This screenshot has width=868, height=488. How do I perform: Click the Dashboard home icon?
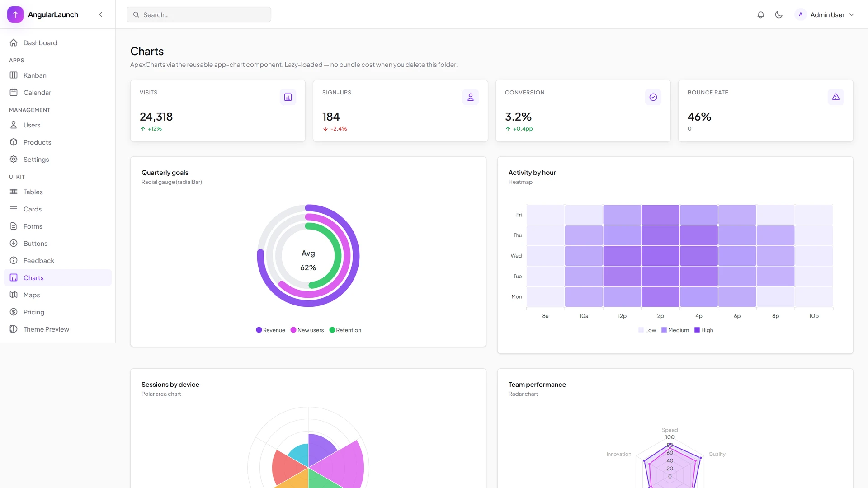[x=14, y=42]
